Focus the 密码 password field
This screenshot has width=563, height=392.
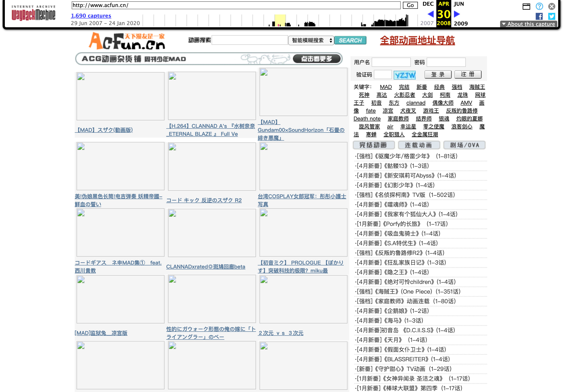(446, 62)
